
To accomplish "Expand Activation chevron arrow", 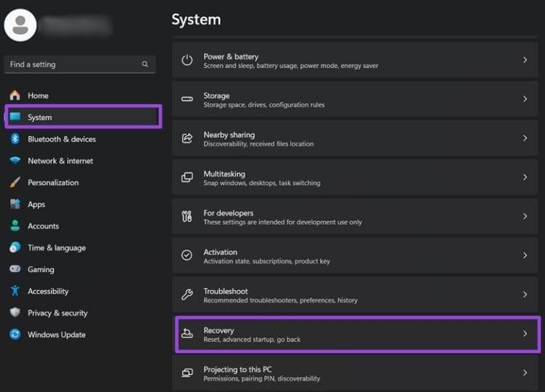I will [525, 255].
